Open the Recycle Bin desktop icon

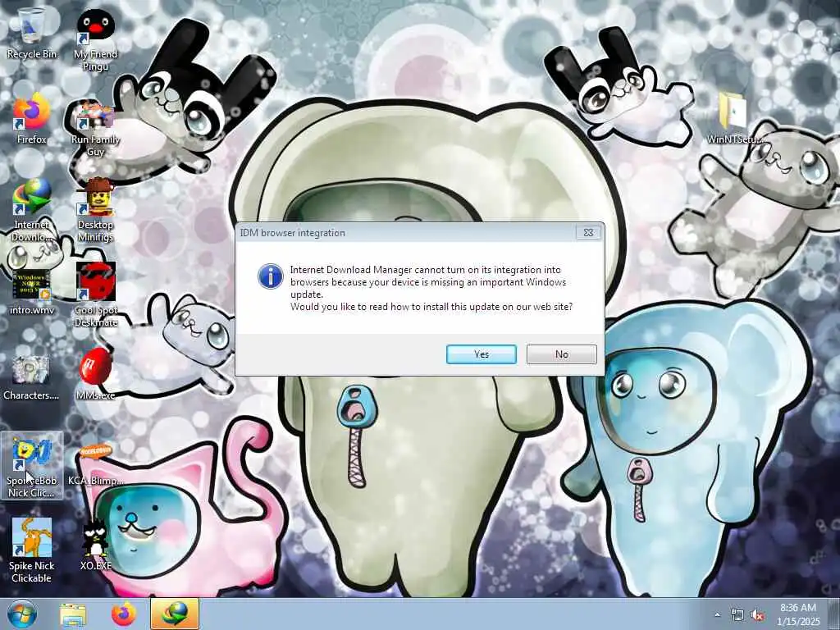32,32
